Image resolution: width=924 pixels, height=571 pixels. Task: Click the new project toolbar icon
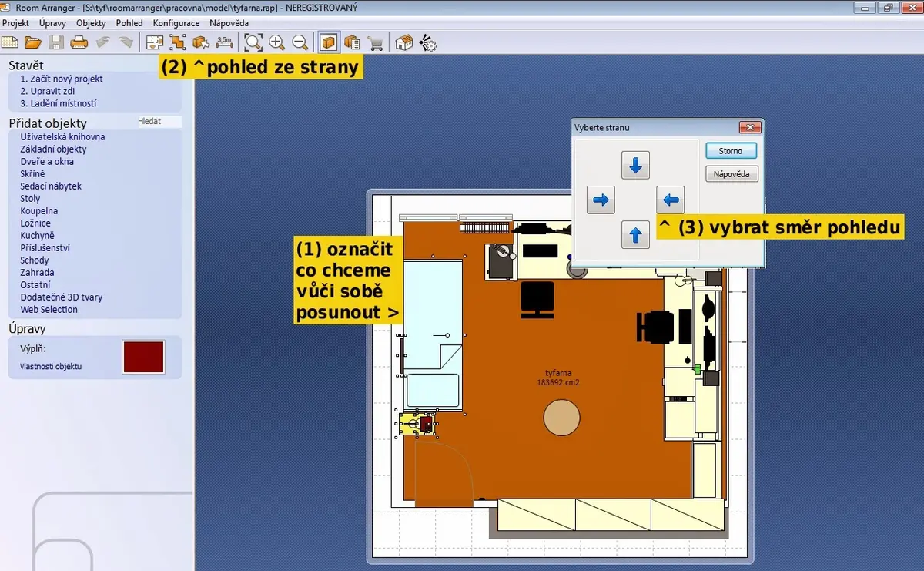point(10,42)
